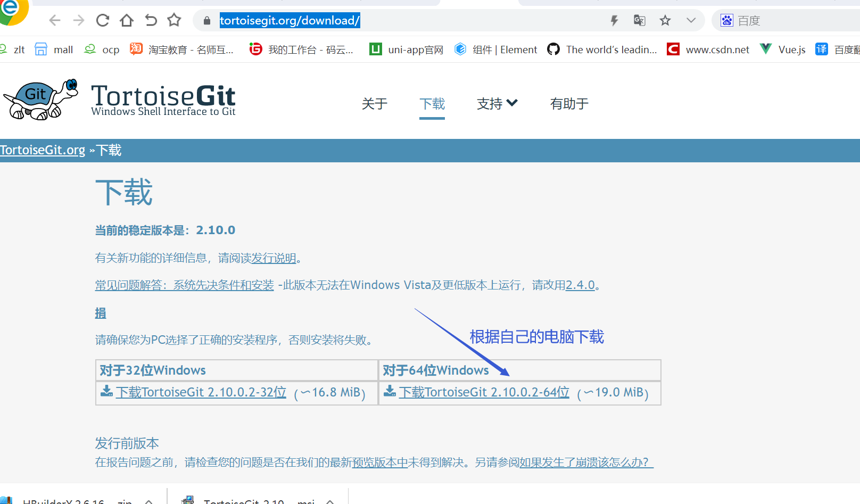Download TortoiseGit 2.10.0.2-32位 link
The width and height of the screenshot is (860, 504).
pyautogui.click(x=201, y=392)
